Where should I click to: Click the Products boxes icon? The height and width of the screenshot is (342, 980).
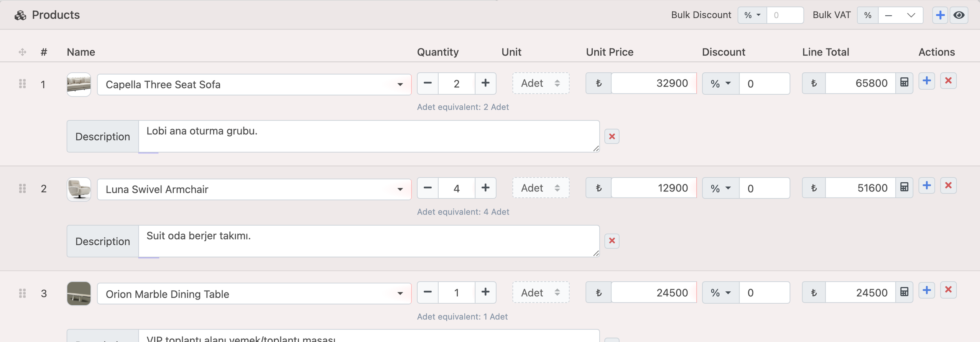coord(20,15)
